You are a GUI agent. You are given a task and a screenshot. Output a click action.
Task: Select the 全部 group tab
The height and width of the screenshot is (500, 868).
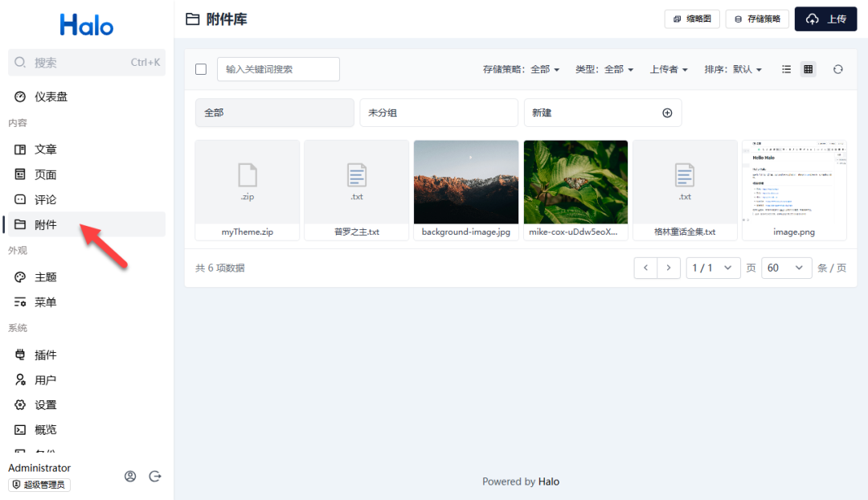[x=275, y=113]
